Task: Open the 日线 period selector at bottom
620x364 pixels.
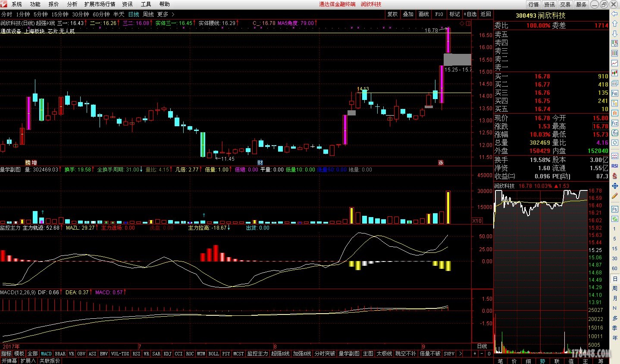Action: click(x=482, y=346)
